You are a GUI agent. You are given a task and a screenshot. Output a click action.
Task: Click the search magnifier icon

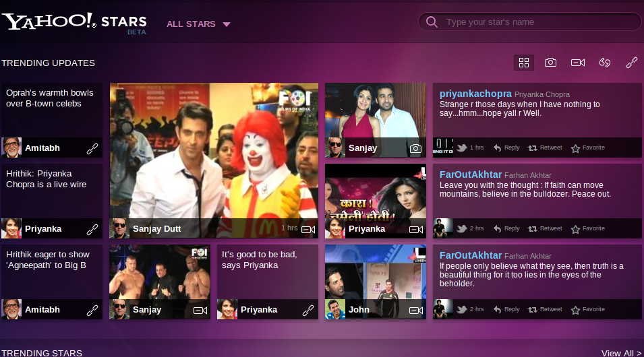point(432,22)
